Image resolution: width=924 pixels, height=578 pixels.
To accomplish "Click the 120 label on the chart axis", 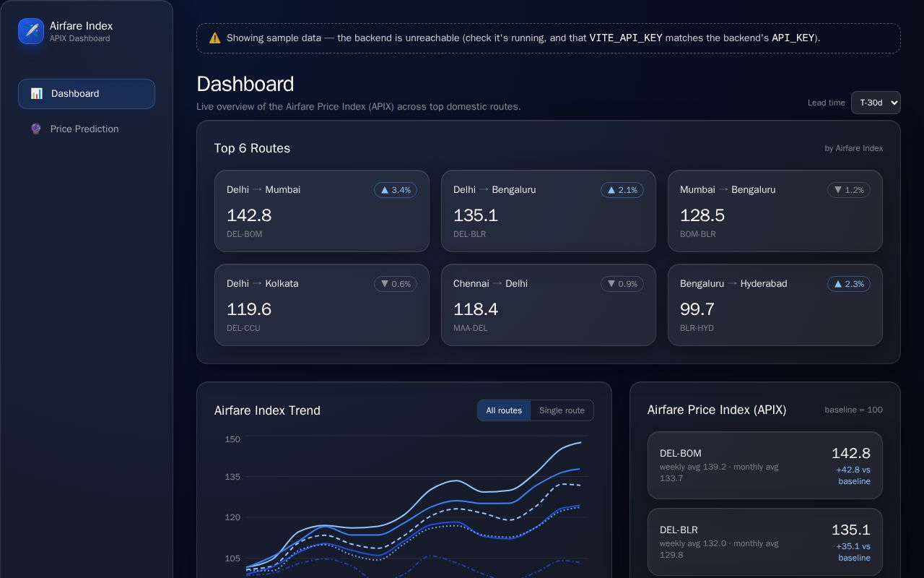I will (x=232, y=517).
